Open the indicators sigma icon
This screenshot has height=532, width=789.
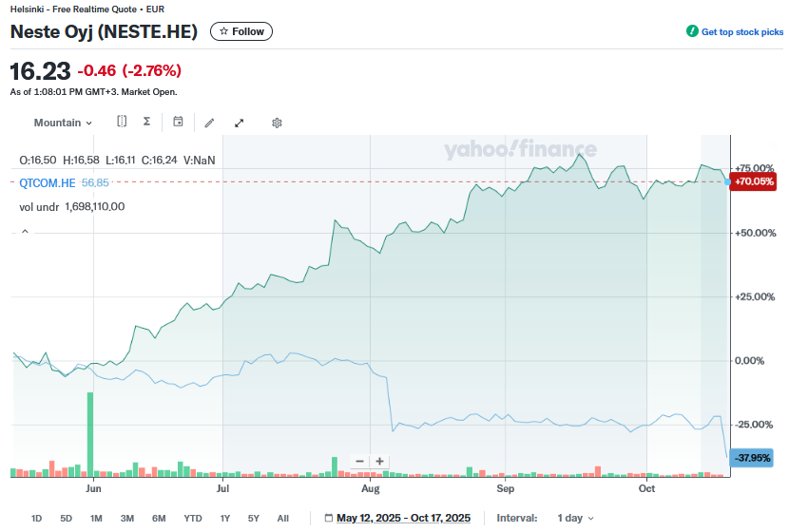[146, 122]
